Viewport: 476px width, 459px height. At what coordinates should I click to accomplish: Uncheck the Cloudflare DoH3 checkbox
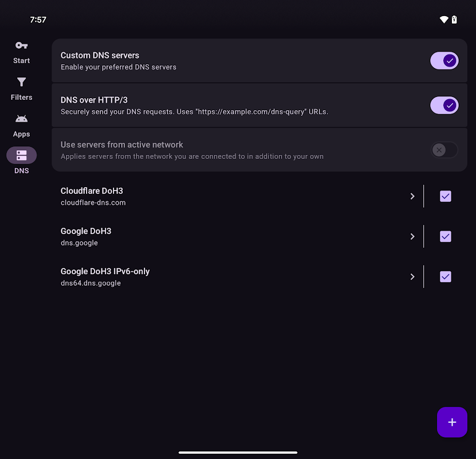[446, 196]
